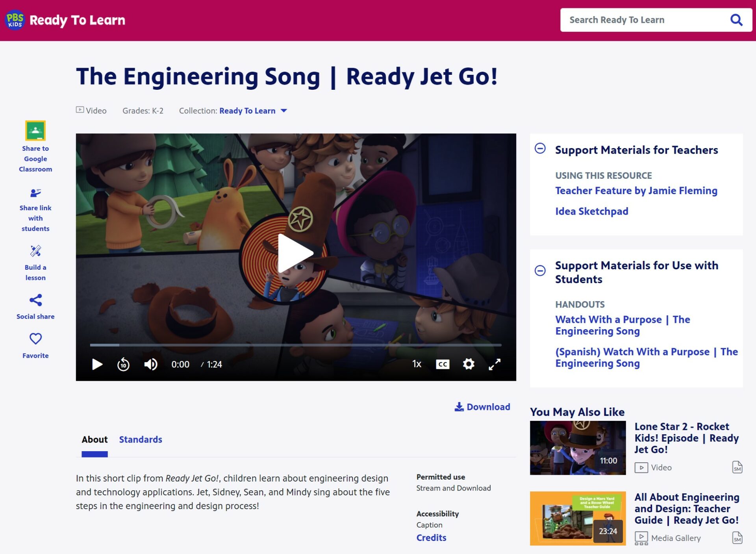756x554 pixels.
Task: Click the search magnifier icon
Action: coord(736,20)
